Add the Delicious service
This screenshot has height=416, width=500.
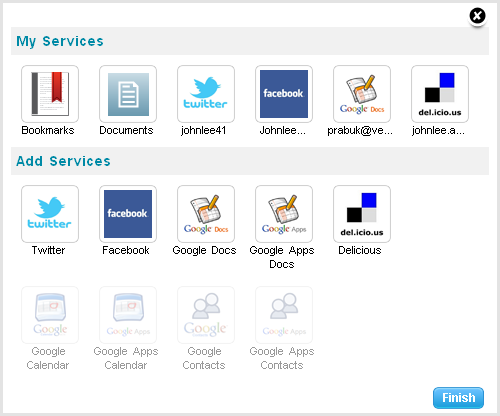[362, 214]
